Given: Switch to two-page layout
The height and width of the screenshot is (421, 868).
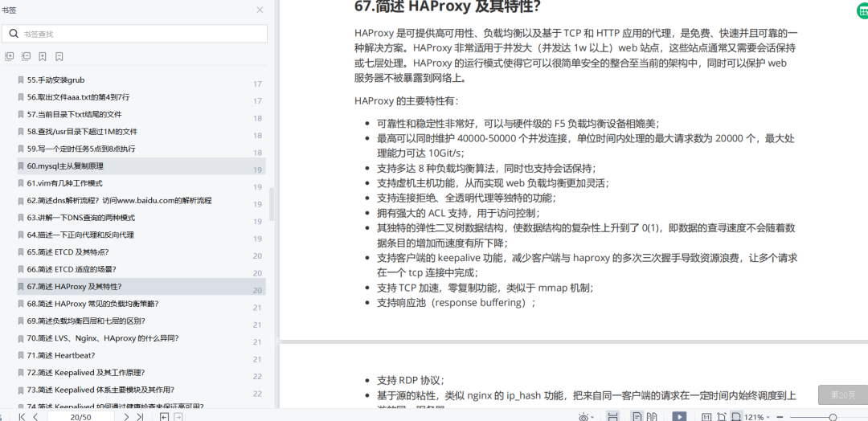Looking at the screenshot, I should 652,416.
